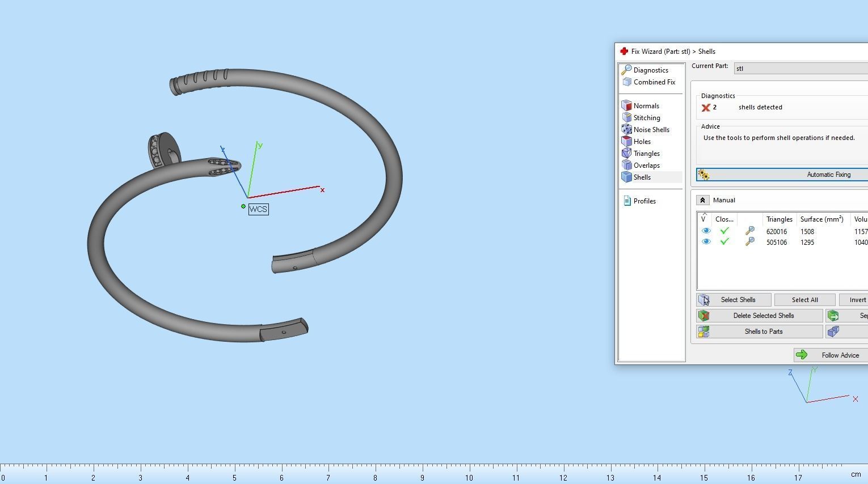868x484 pixels.
Task: Click the Closed checkmark of shell 620016
Action: point(724,231)
